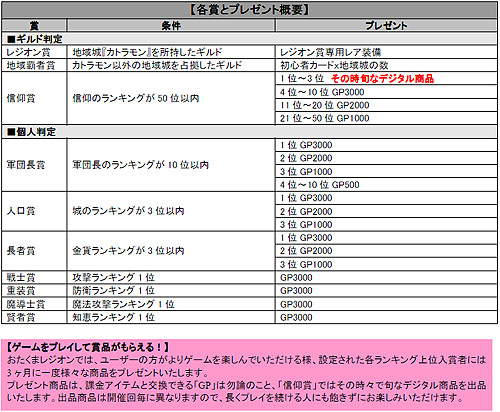Viewport: 500px width, 412px height.
Task: Click the 初心者カードx地域城の数 prize cell
Action: 386,65
